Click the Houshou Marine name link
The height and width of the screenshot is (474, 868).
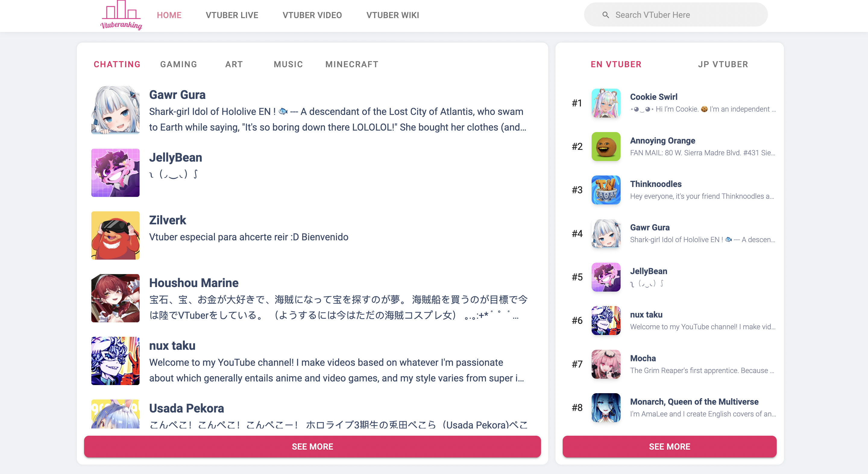tap(194, 283)
